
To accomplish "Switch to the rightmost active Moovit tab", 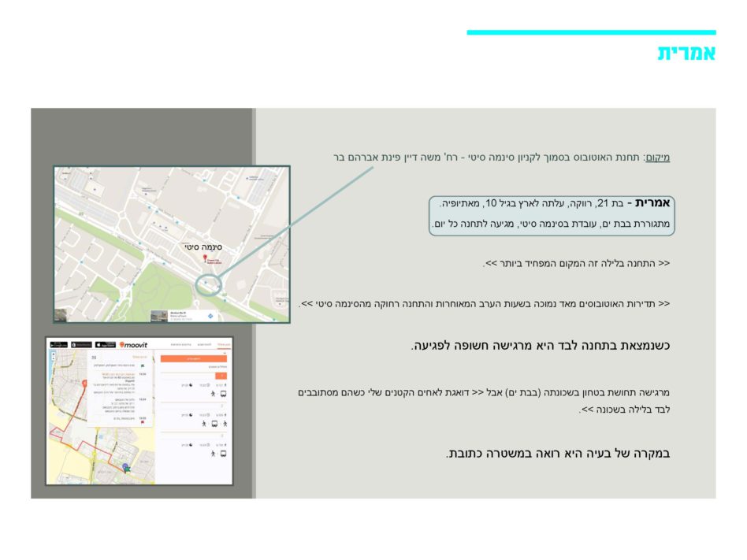I will (x=224, y=345).
